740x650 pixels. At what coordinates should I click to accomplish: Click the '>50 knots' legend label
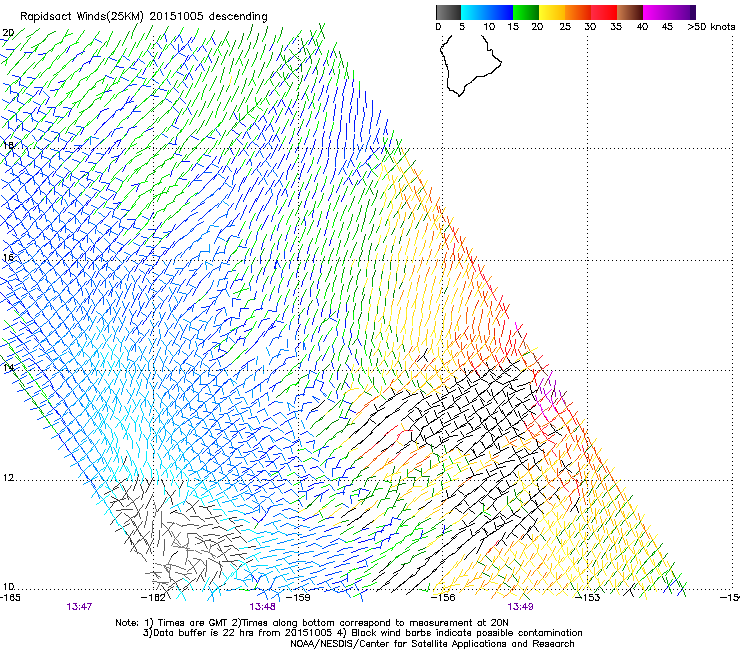click(x=711, y=27)
